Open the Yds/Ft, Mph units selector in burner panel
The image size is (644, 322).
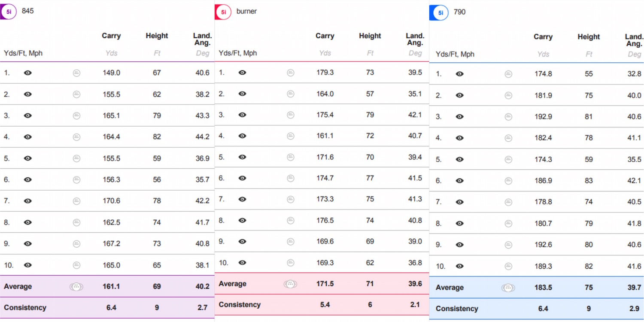(238, 53)
